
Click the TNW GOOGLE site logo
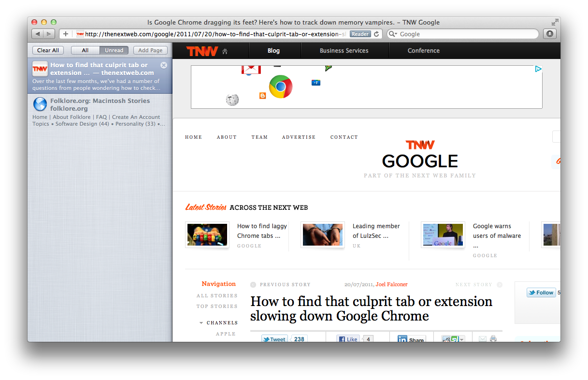click(420, 155)
